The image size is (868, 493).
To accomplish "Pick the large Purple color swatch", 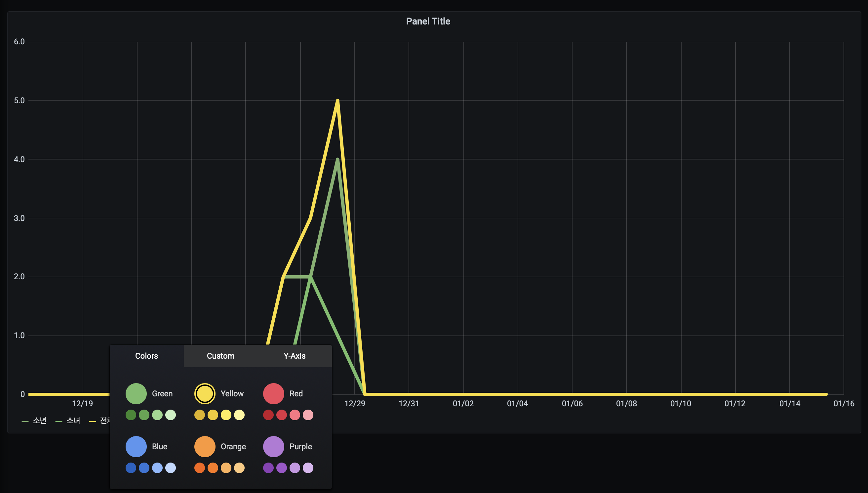I will (x=273, y=446).
